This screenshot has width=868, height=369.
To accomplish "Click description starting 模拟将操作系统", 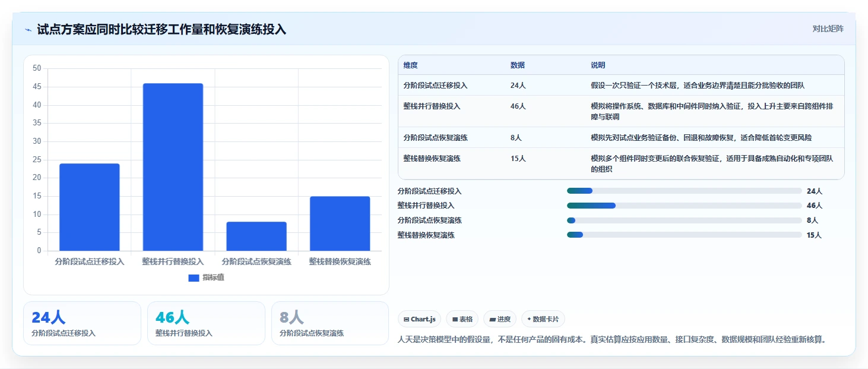I will pos(712,112).
